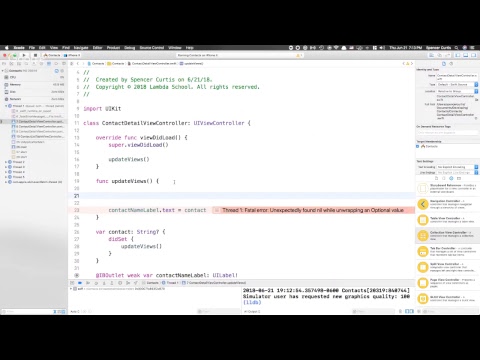
Task: Select the Collection View Controller library item
Action: click(x=448, y=235)
